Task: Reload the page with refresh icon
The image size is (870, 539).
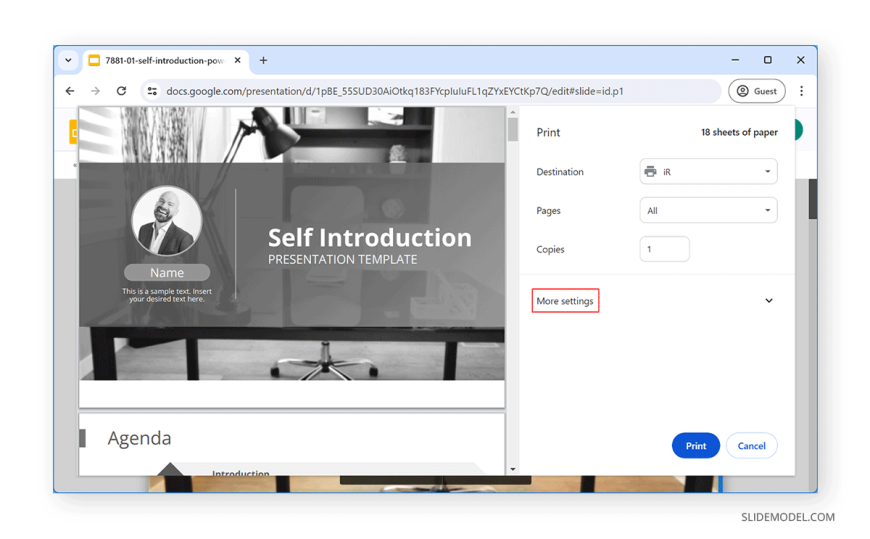Action: 122,91
